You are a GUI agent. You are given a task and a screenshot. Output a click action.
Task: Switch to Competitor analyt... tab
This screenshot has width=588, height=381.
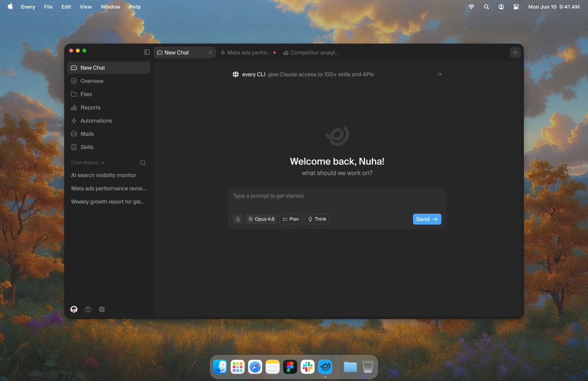click(311, 53)
